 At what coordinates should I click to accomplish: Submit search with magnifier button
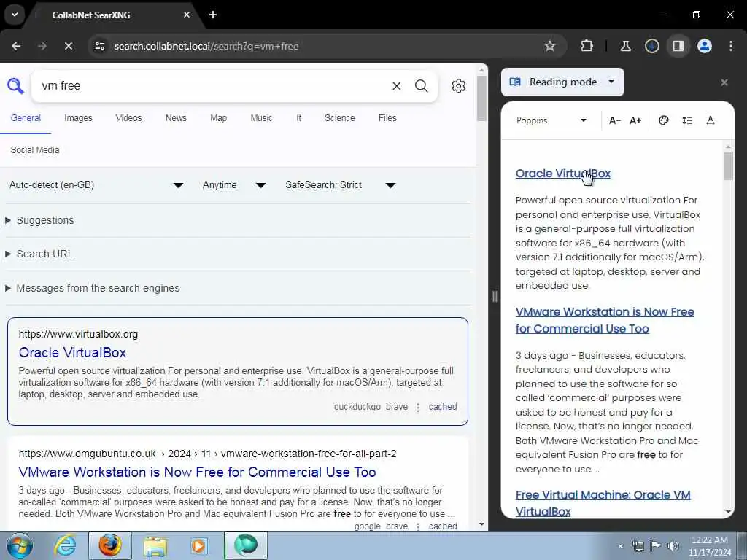pos(421,86)
